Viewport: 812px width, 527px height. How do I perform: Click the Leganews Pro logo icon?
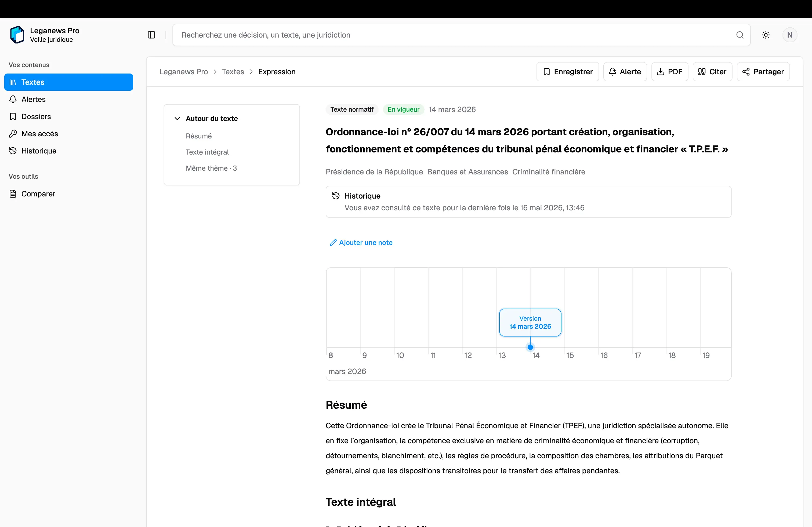coord(17,35)
